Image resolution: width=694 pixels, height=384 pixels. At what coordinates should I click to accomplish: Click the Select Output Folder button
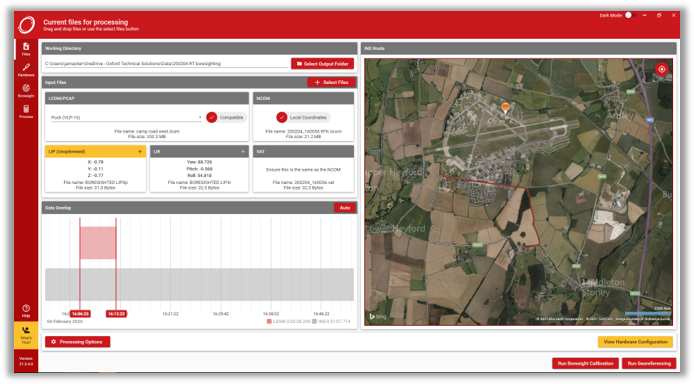(x=322, y=64)
